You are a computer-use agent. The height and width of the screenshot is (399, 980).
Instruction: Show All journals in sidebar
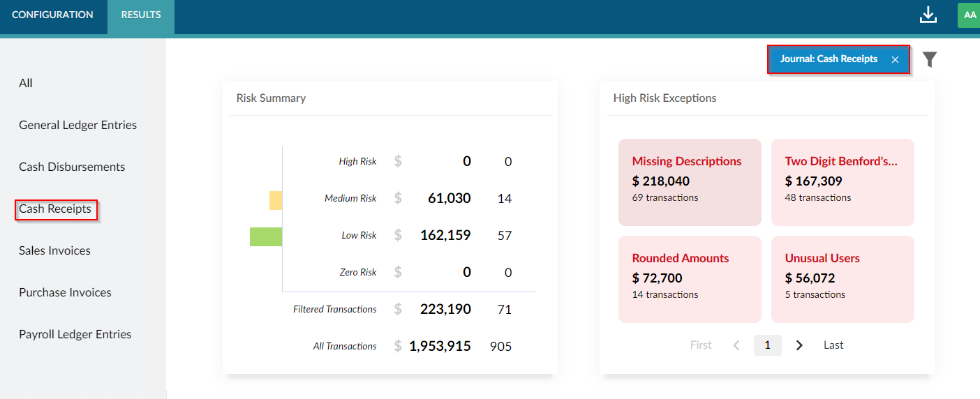click(26, 83)
